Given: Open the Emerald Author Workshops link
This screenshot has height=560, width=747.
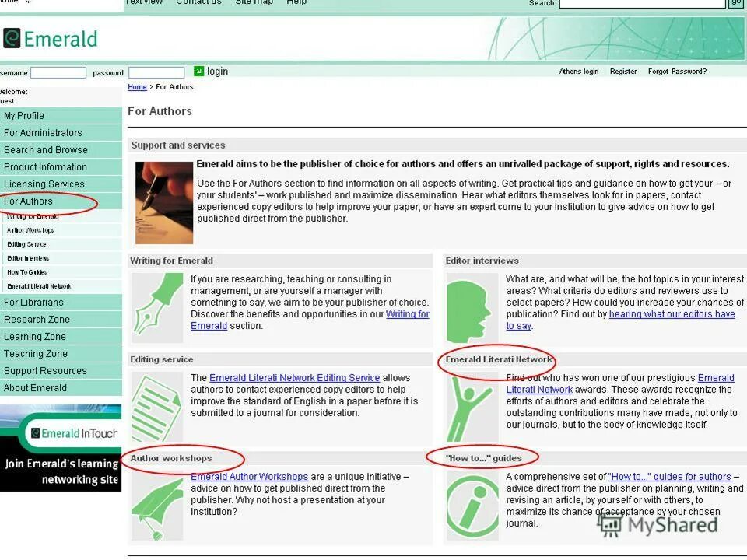Looking at the screenshot, I should [249, 477].
